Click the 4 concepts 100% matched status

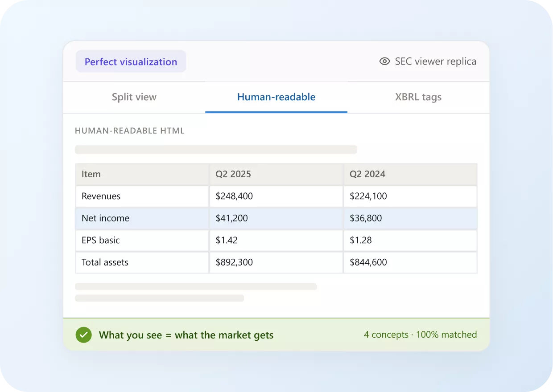(x=420, y=335)
